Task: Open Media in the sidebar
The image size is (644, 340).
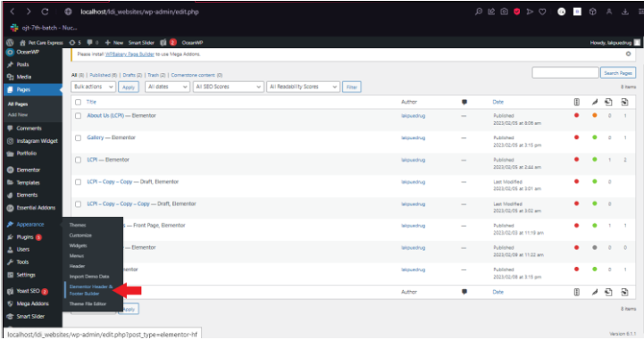Action: point(24,77)
